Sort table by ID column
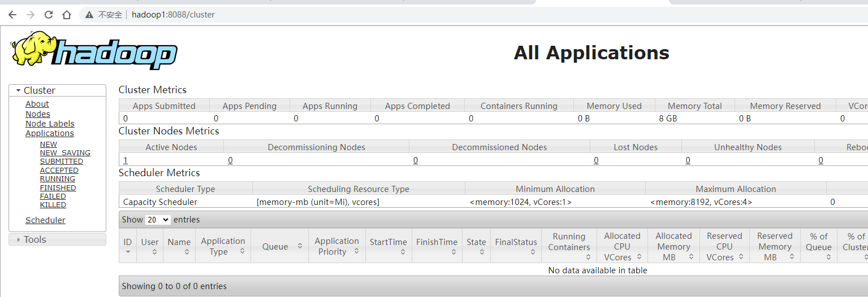 click(x=128, y=246)
